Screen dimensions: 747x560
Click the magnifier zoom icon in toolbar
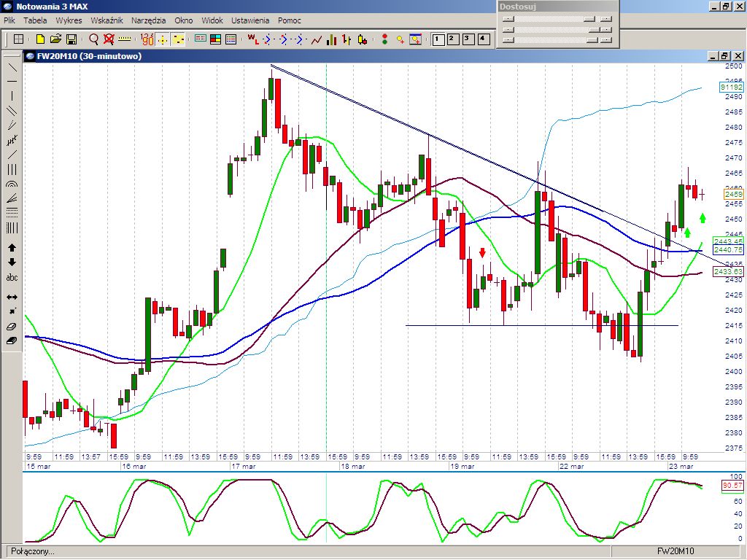pos(93,39)
